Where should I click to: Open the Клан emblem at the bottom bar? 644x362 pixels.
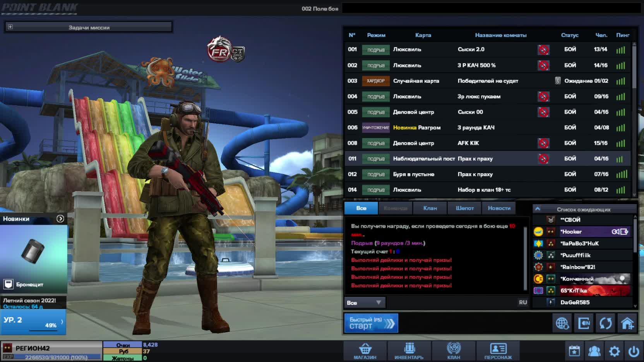click(x=454, y=351)
